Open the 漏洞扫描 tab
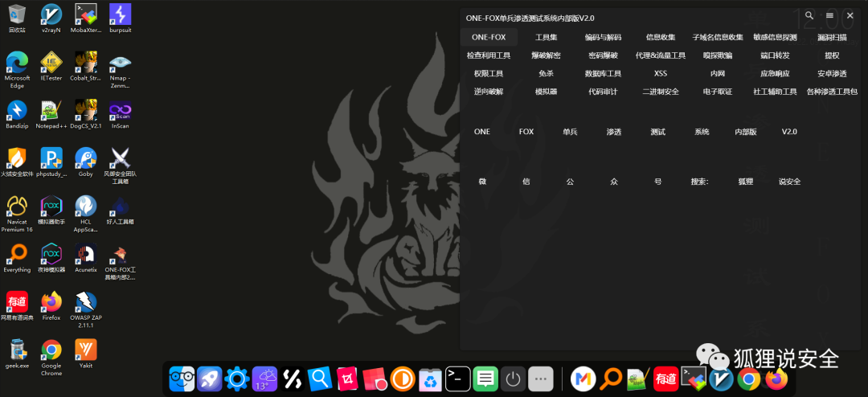The width and height of the screenshot is (868, 397). point(832,38)
